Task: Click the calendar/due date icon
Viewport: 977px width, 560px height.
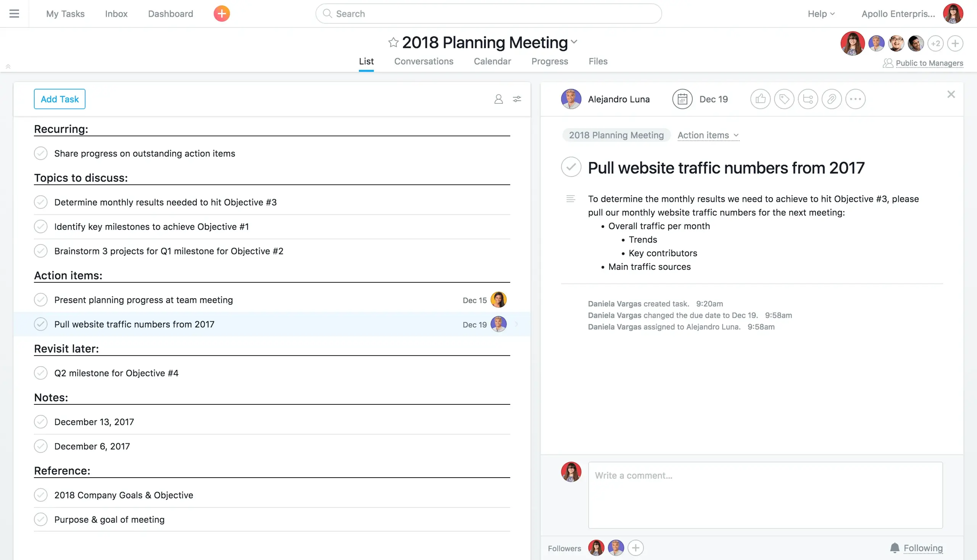Action: tap(682, 98)
